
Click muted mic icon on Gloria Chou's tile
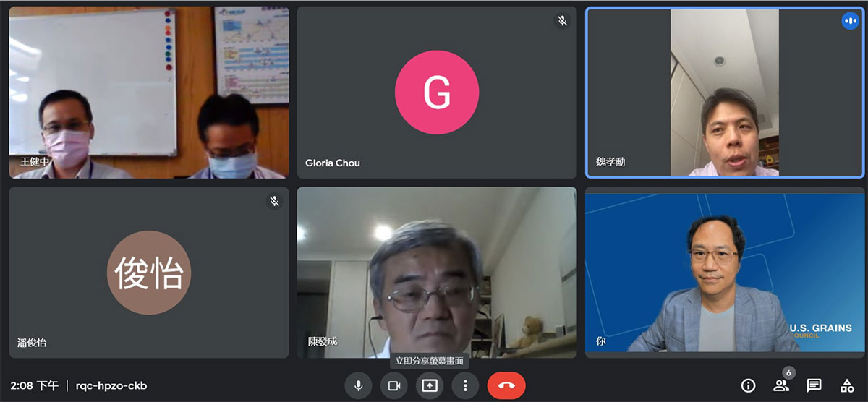562,21
